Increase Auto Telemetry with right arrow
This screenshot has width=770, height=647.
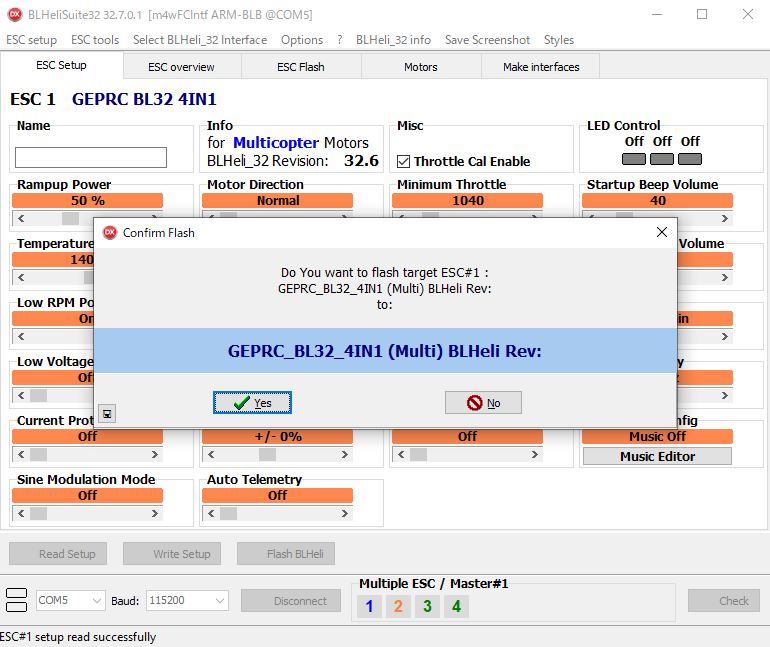[x=345, y=513]
